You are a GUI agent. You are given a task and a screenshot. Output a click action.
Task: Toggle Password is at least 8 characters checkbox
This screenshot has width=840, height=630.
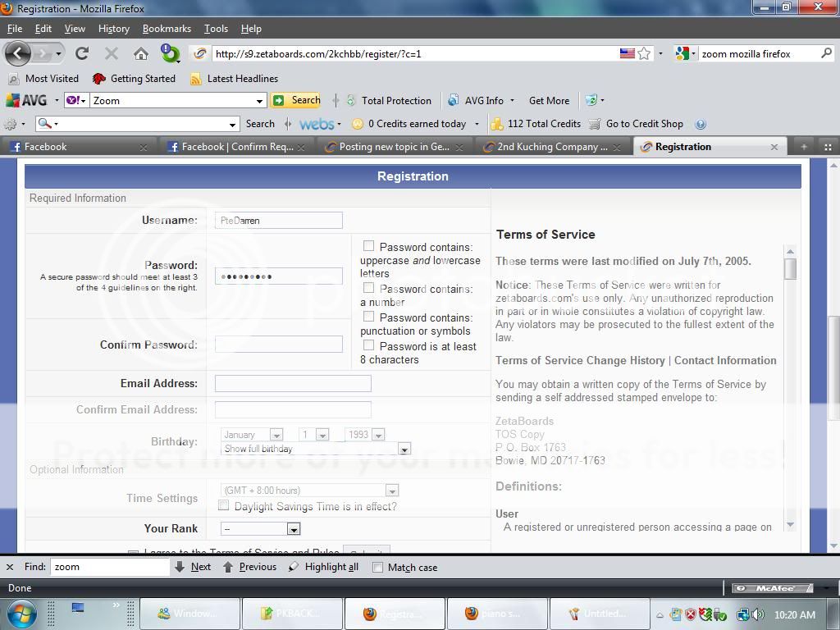click(368, 345)
